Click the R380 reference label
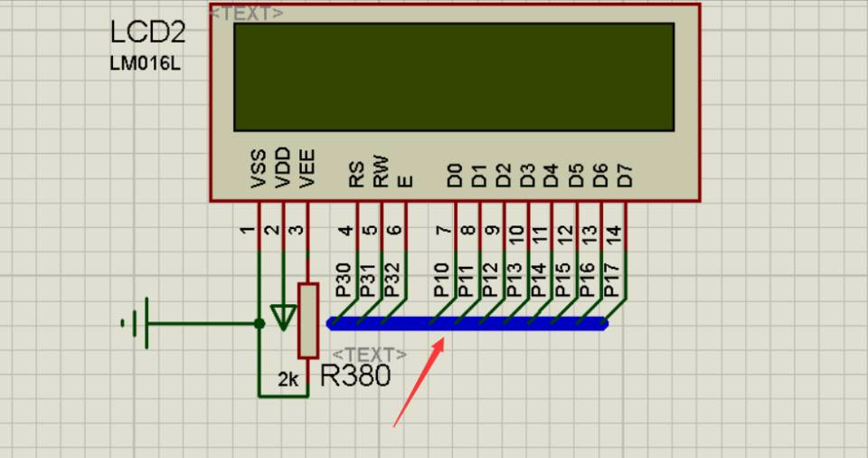The width and height of the screenshot is (868, 458). coord(355,376)
